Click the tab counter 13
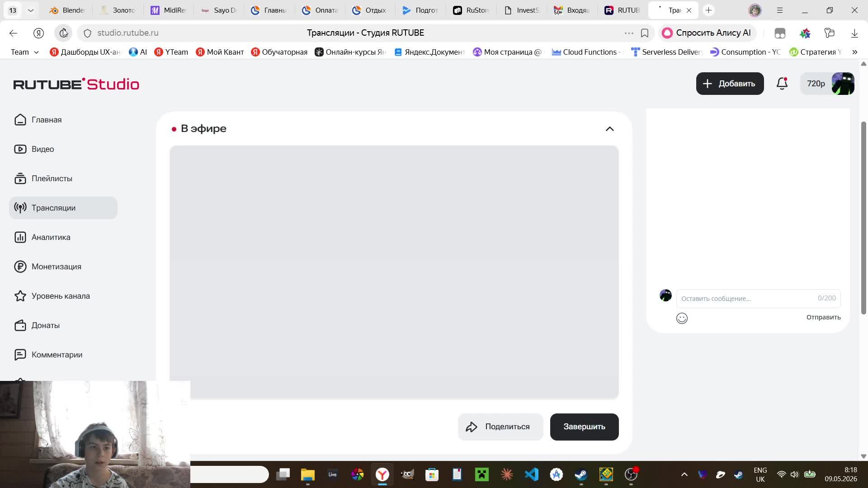Image resolution: width=868 pixels, height=488 pixels. pyautogui.click(x=13, y=10)
